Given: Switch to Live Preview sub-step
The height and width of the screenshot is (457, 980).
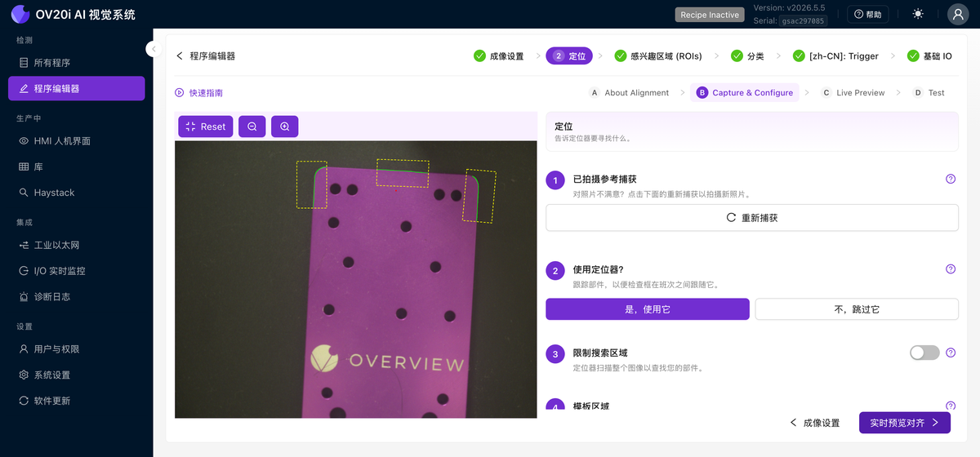Looking at the screenshot, I should pyautogui.click(x=853, y=93).
